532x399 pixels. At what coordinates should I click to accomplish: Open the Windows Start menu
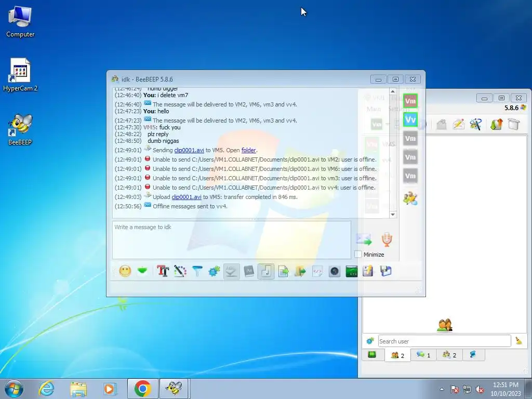[x=14, y=389]
